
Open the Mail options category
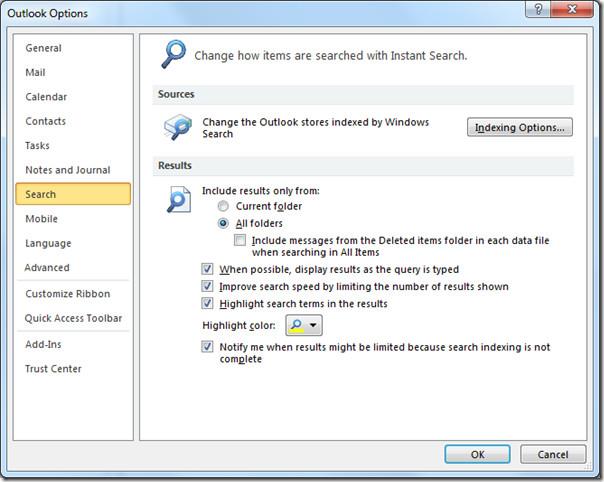point(73,72)
